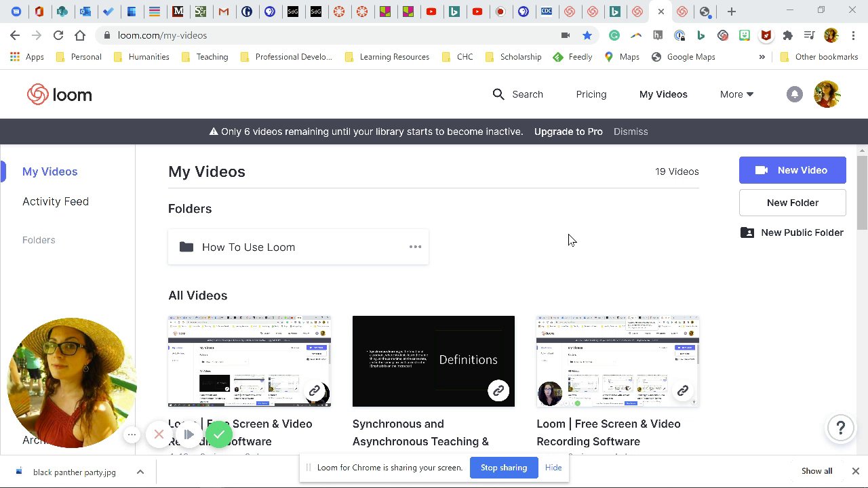Click Folders label in sidebar
The width and height of the screenshot is (868, 488).
[x=39, y=240]
